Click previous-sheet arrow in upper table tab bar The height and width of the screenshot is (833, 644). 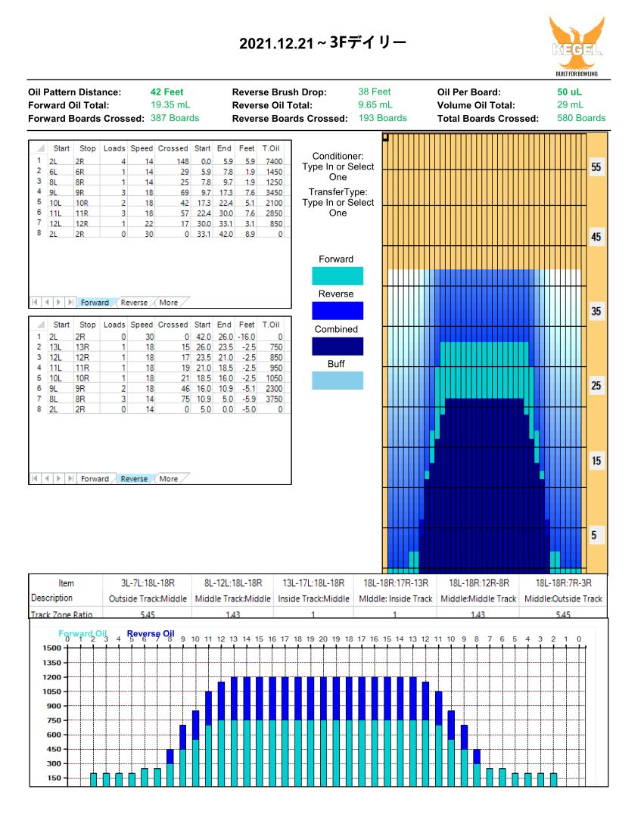[x=47, y=303]
